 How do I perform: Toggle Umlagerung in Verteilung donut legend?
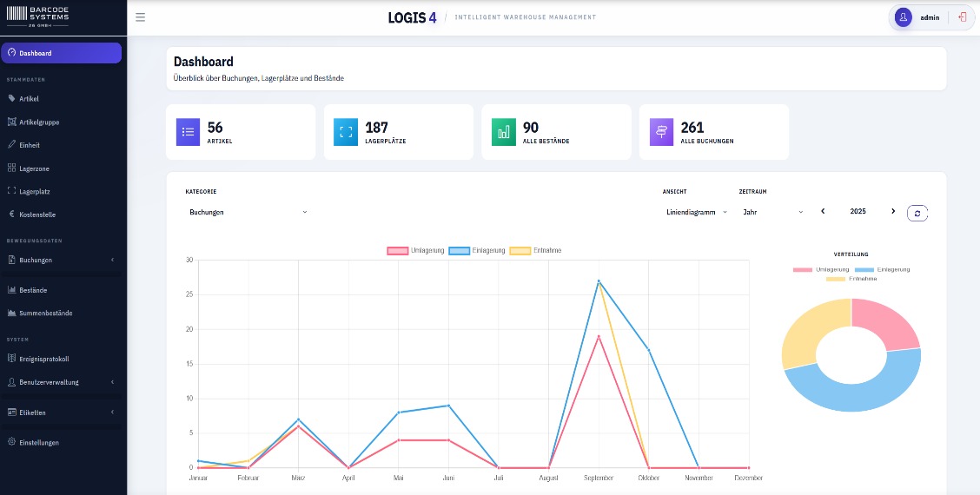[821, 269]
